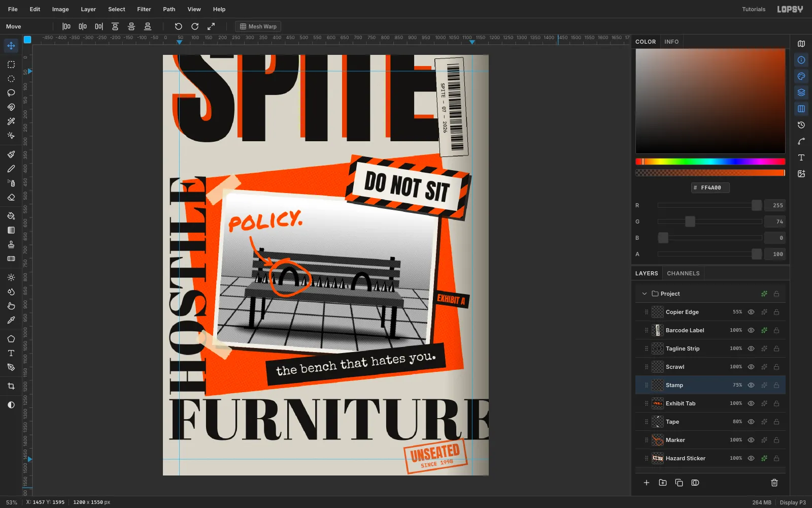The height and width of the screenshot is (508, 812).
Task: Hide the Exhibit Tab layer
Action: coord(751,403)
